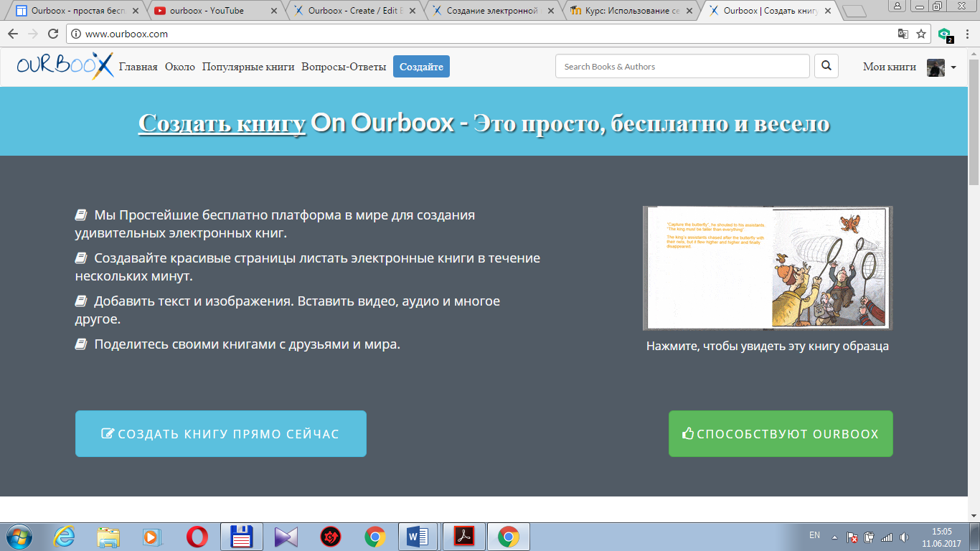Click the flag with red X tray icon
This screenshot has width=980, height=551.
[x=852, y=537]
